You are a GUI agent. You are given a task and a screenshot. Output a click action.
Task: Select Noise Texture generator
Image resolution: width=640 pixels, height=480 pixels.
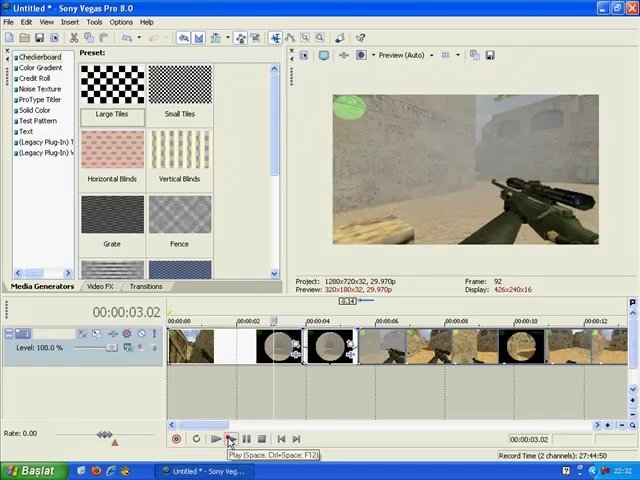click(x=40, y=89)
